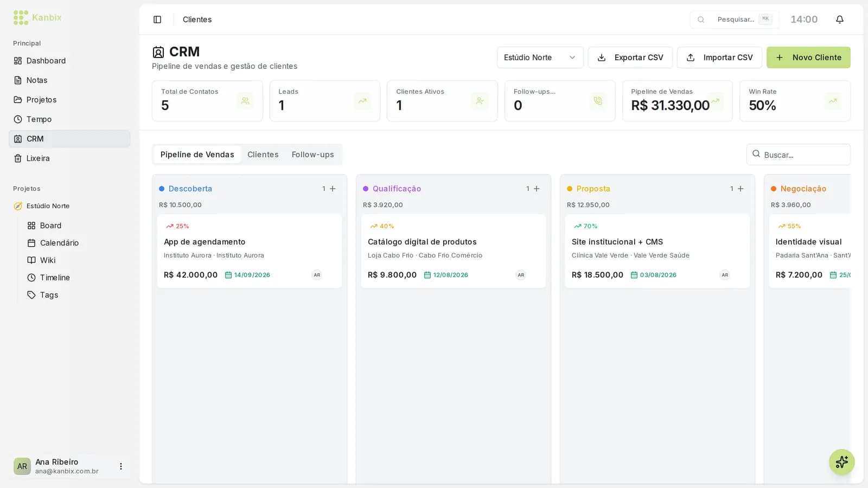Click the Exportar CSV button
Image resolution: width=868 pixels, height=488 pixels.
tap(630, 57)
